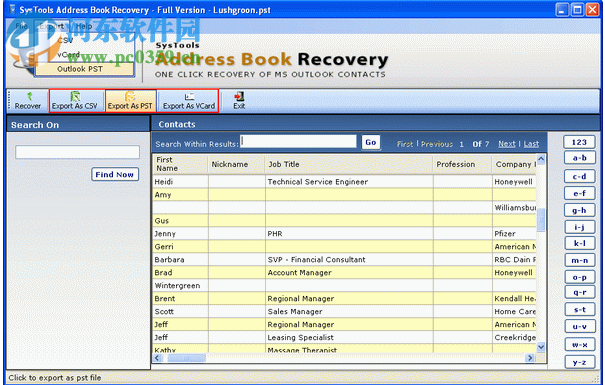Viewport: 605px width, 385px height.
Task: Filter contacts by 123 button
Action: [579, 142]
